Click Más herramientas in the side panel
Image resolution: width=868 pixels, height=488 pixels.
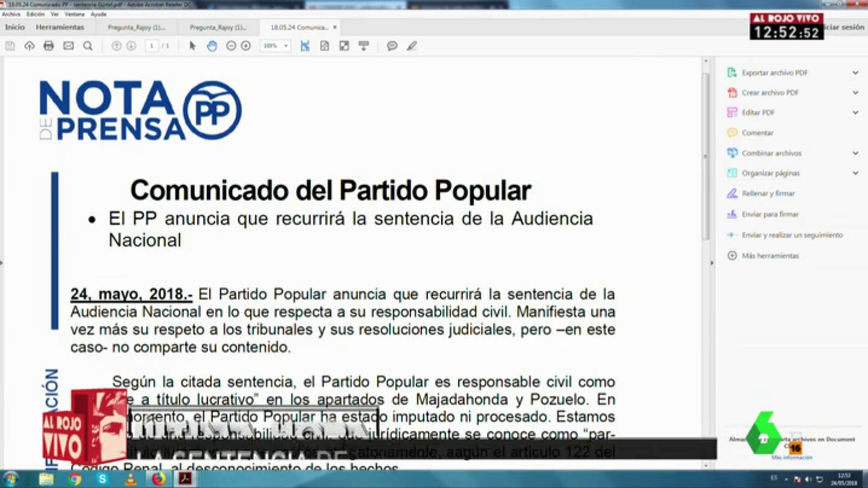click(770, 255)
